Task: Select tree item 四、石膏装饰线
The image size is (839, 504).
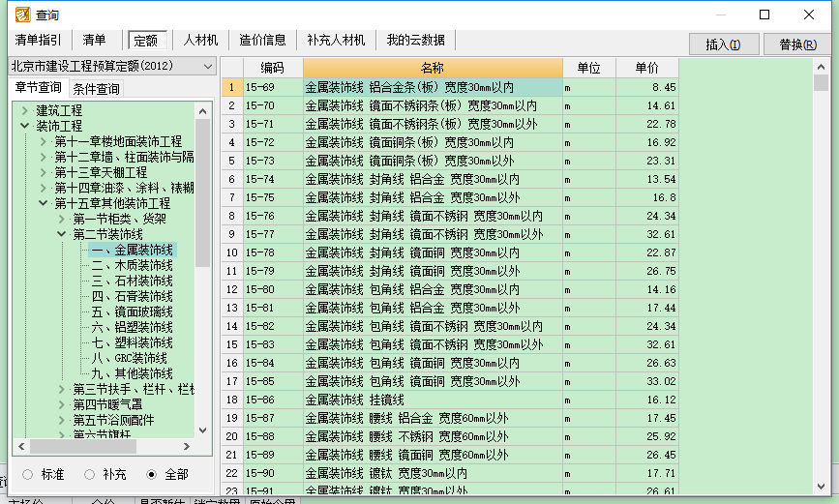Action: click(x=133, y=296)
